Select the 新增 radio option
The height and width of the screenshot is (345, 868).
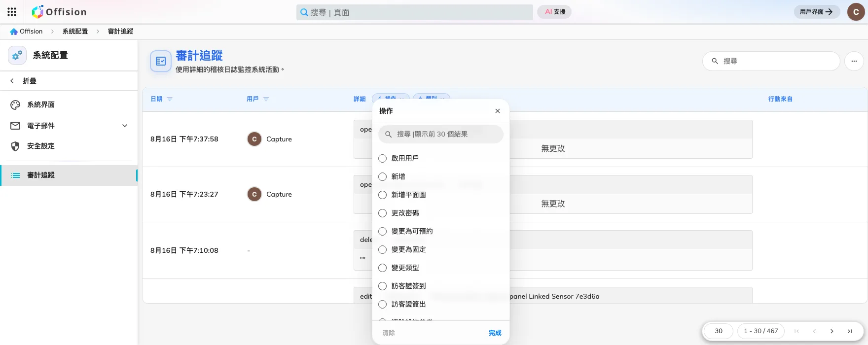pos(382,176)
